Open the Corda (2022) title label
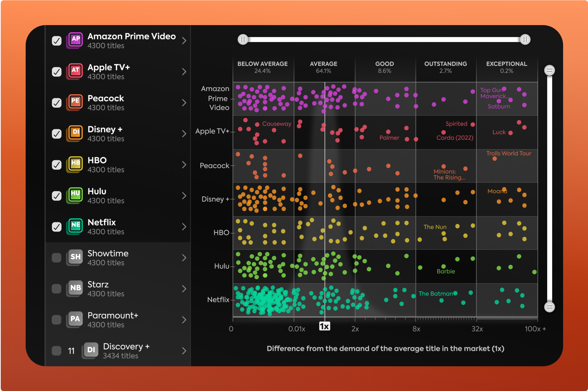This screenshot has width=588, height=391. click(455, 138)
